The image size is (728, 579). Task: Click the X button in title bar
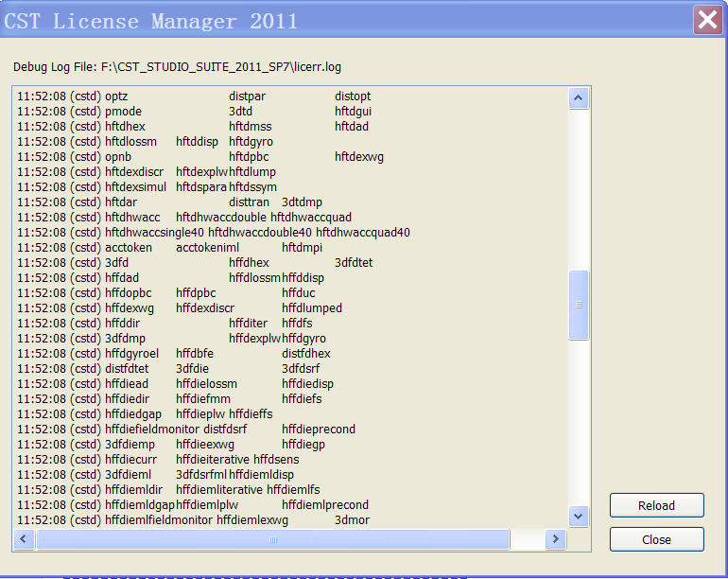[707, 20]
